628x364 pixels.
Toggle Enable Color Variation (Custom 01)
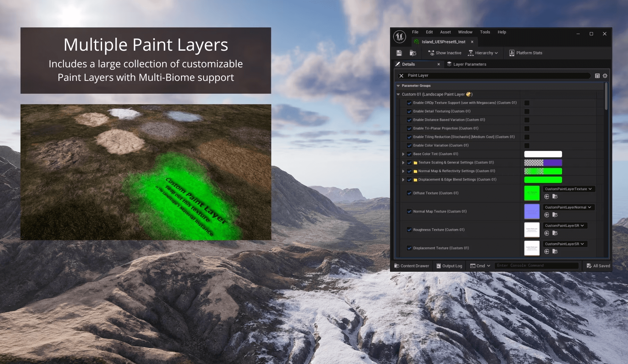(409, 145)
